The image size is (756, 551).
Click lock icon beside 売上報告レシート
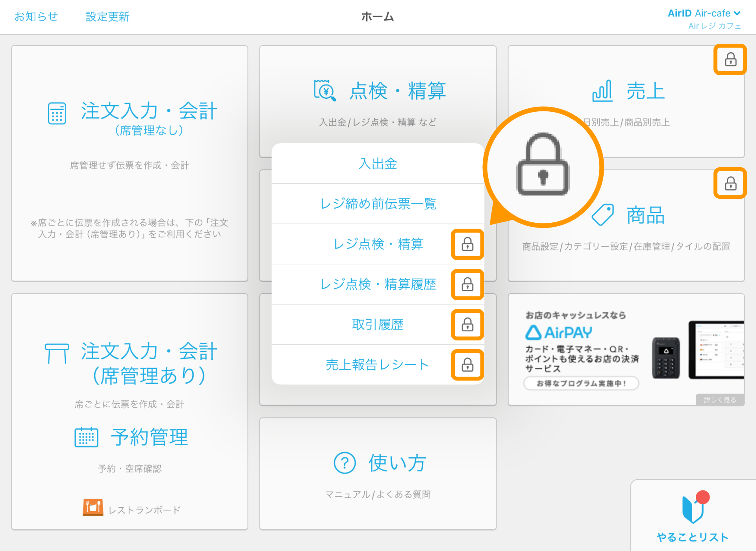467,365
